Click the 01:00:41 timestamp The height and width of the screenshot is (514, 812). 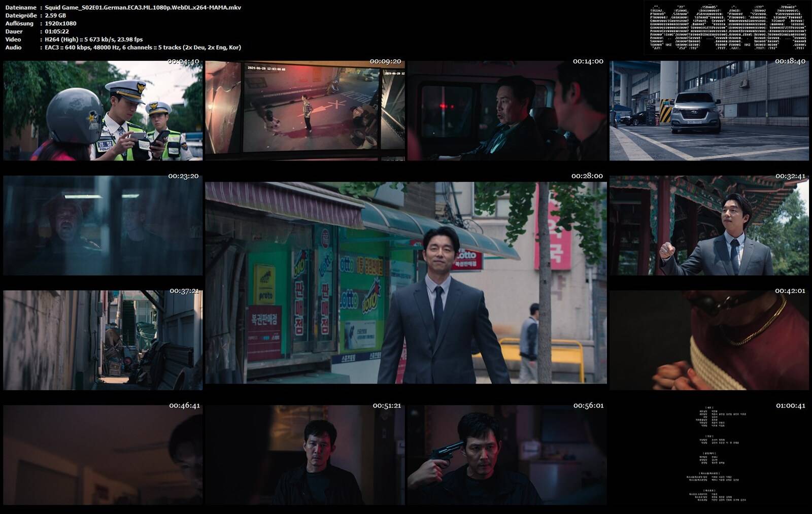[x=791, y=405]
